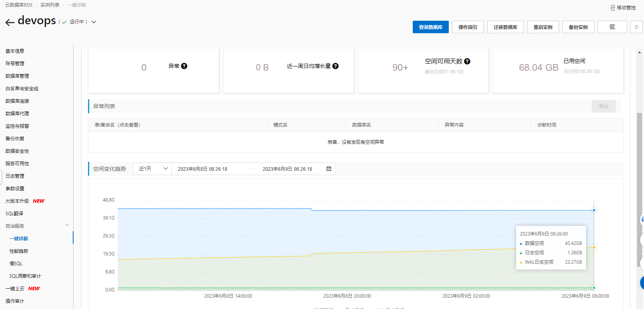Expand the devops instance switcher chevron
The height and width of the screenshot is (309, 644).
click(x=94, y=22)
